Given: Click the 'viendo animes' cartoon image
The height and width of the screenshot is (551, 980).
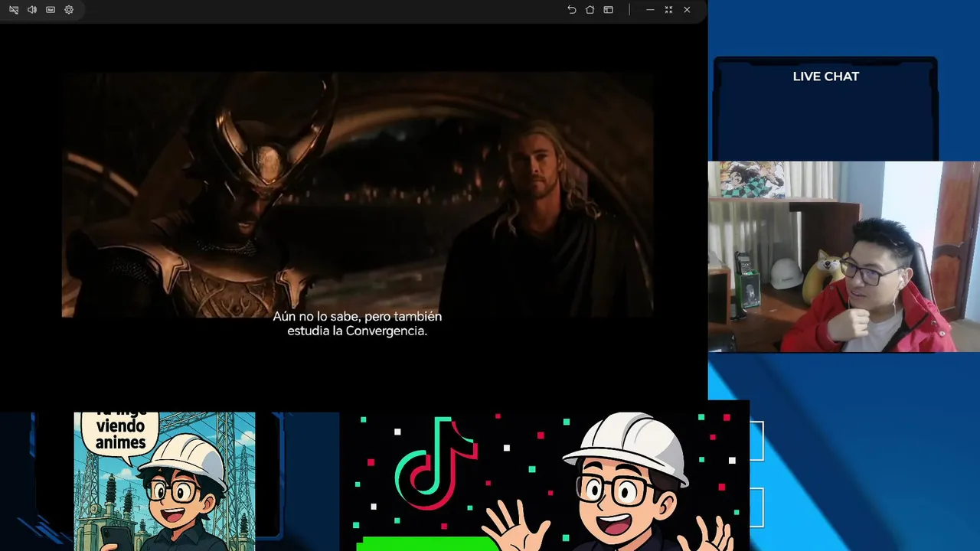Looking at the screenshot, I should (165, 481).
